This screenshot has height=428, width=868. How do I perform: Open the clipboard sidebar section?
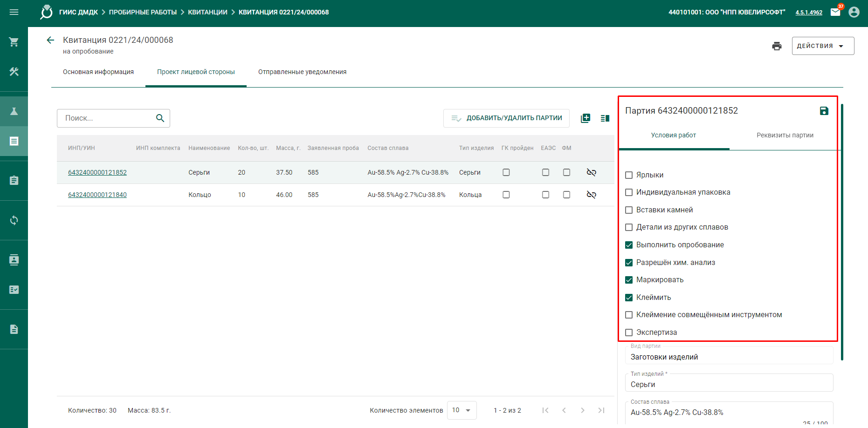(14, 180)
